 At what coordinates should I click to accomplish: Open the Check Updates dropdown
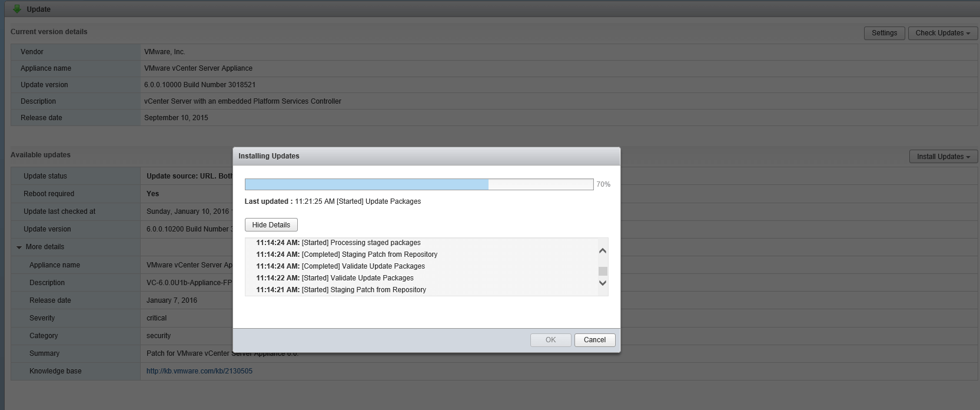942,33
